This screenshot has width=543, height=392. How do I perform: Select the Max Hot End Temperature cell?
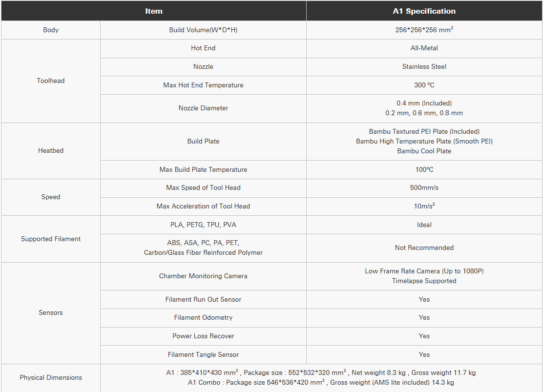tap(203, 85)
